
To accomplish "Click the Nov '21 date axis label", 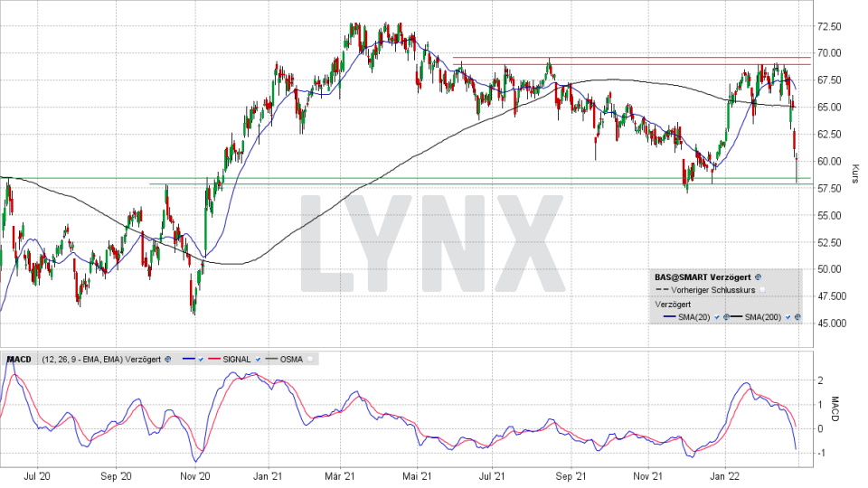I will click(647, 476).
